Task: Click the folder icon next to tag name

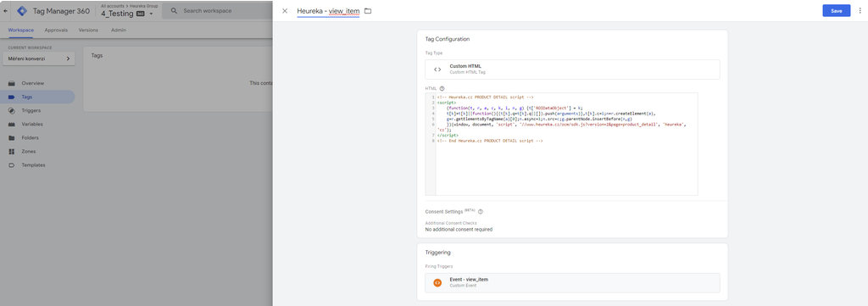Action: click(x=368, y=11)
